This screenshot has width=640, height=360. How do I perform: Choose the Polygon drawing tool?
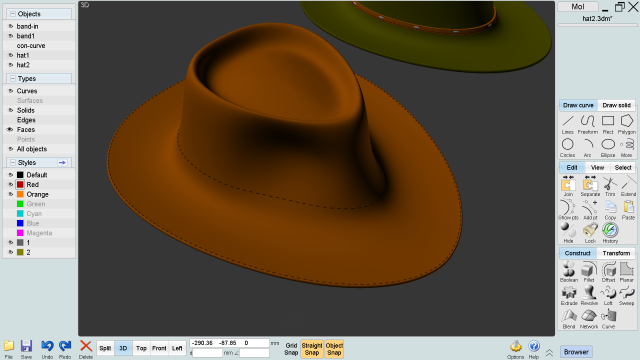click(x=627, y=124)
